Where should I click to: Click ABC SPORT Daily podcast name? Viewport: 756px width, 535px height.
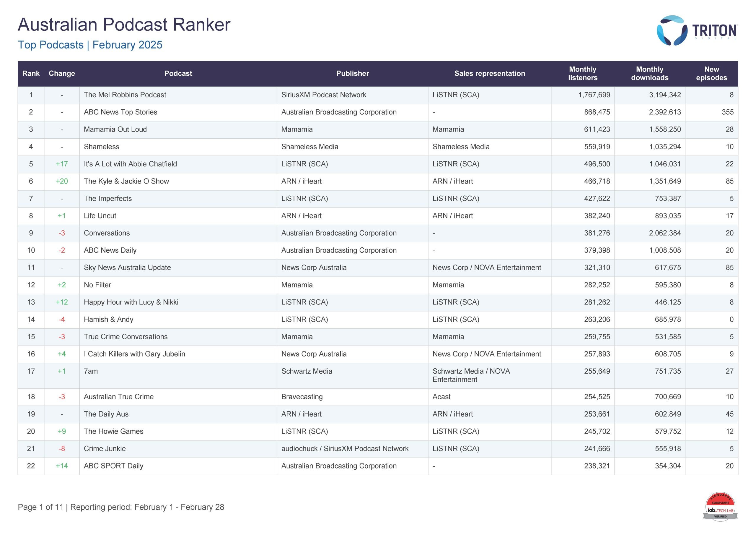click(x=114, y=466)
